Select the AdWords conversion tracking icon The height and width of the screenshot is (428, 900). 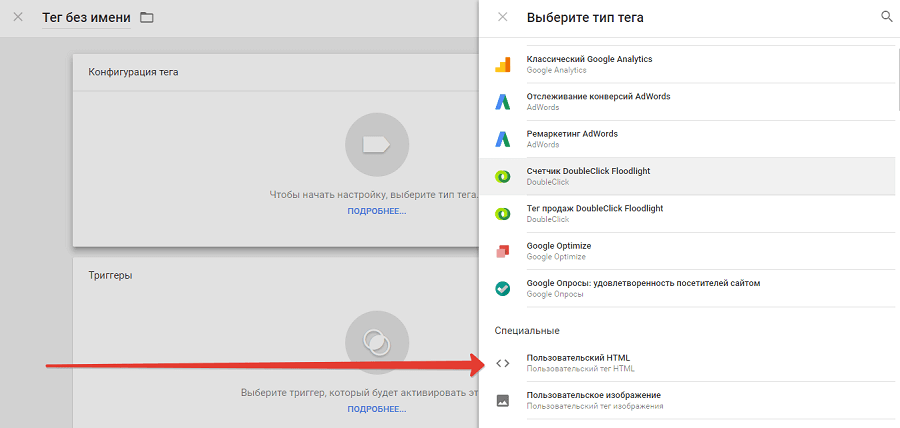click(x=503, y=102)
